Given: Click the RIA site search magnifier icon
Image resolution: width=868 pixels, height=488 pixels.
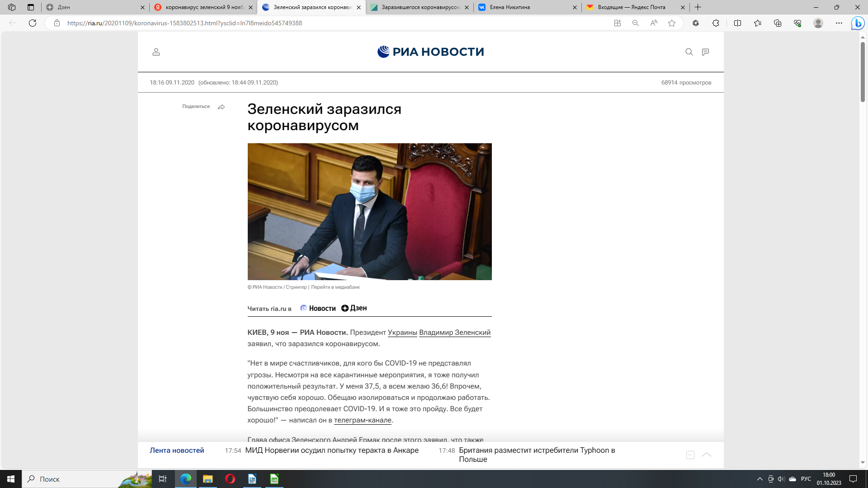Looking at the screenshot, I should click(x=689, y=52).
